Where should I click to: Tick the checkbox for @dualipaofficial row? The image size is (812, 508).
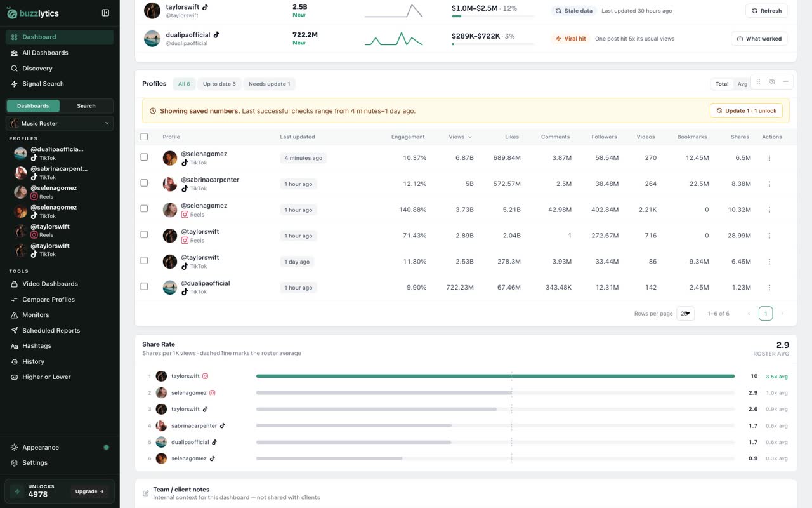(144, 286)
